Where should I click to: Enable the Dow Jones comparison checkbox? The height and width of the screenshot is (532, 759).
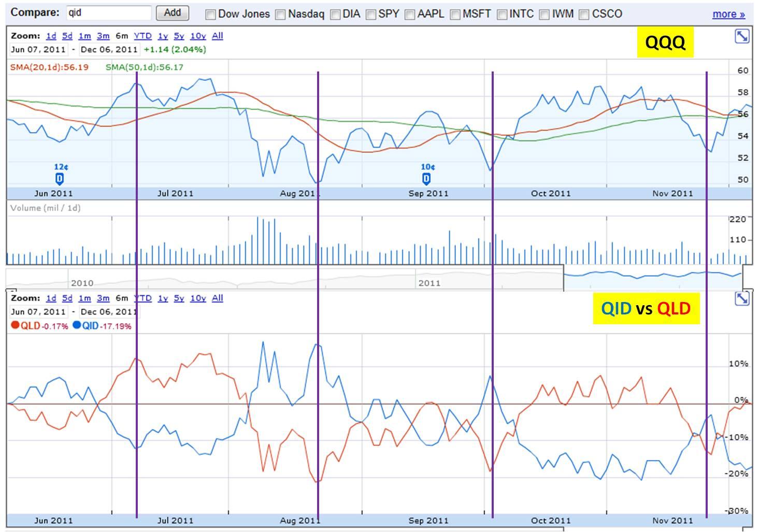[210, 15]
